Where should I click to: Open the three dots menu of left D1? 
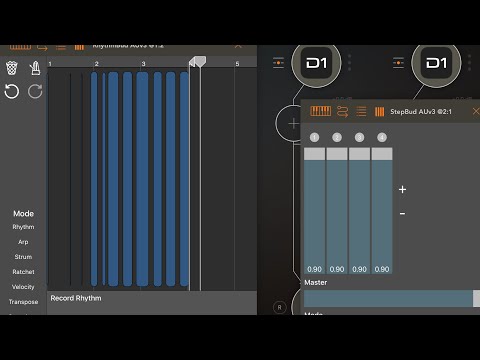pos(349,63)
